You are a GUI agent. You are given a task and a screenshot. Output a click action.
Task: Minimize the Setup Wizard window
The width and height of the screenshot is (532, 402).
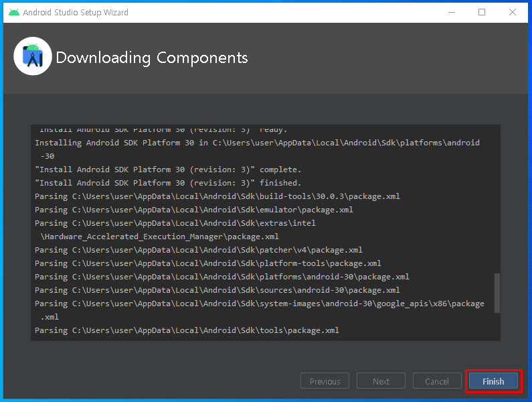point(452,12)
